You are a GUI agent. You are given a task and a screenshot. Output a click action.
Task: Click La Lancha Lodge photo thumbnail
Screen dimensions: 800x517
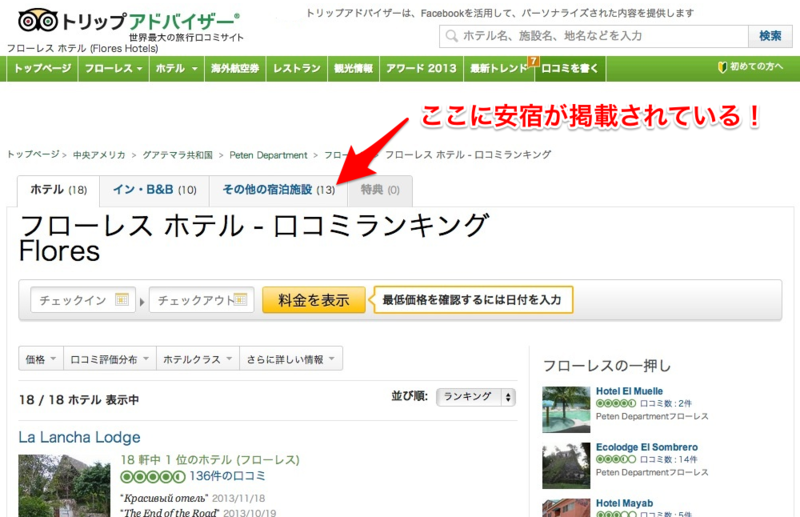64,485
